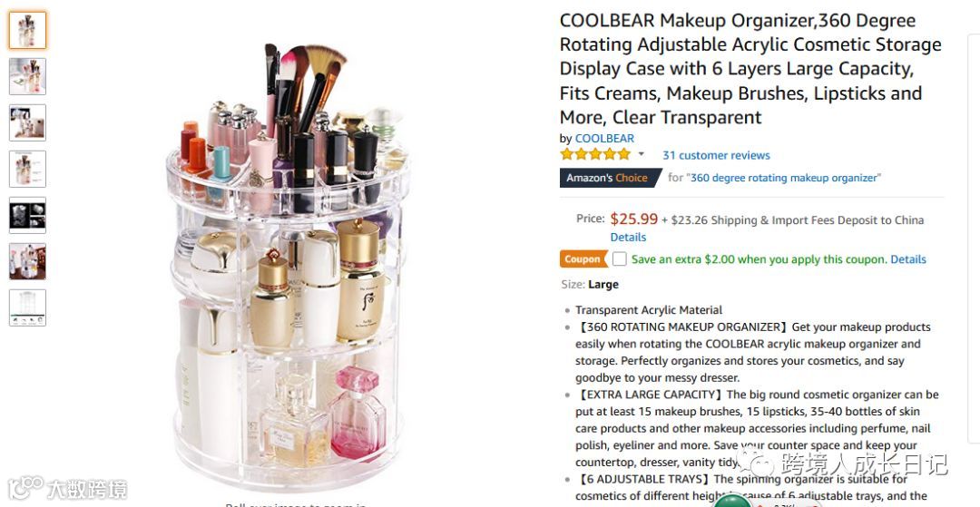
Task: Open coupon Details link
Action: point(908,259)
